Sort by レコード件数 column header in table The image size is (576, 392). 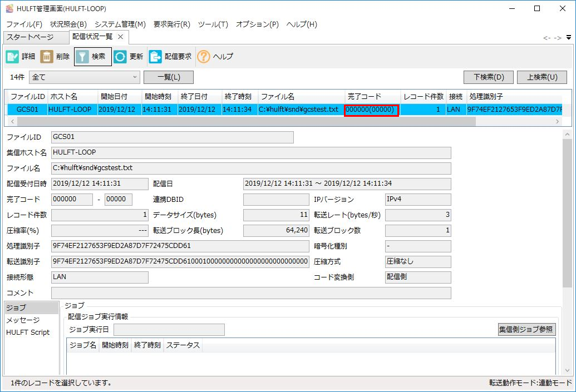[x=423, y=97]
